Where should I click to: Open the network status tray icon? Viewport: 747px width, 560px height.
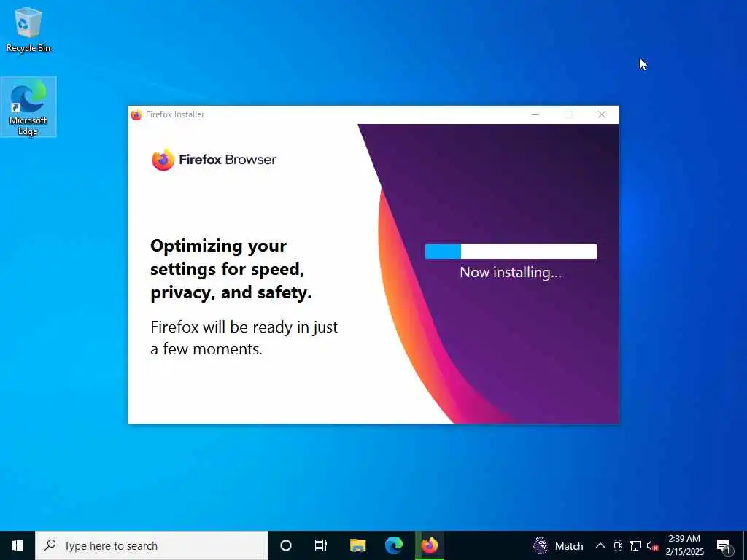tap(635, 545)
